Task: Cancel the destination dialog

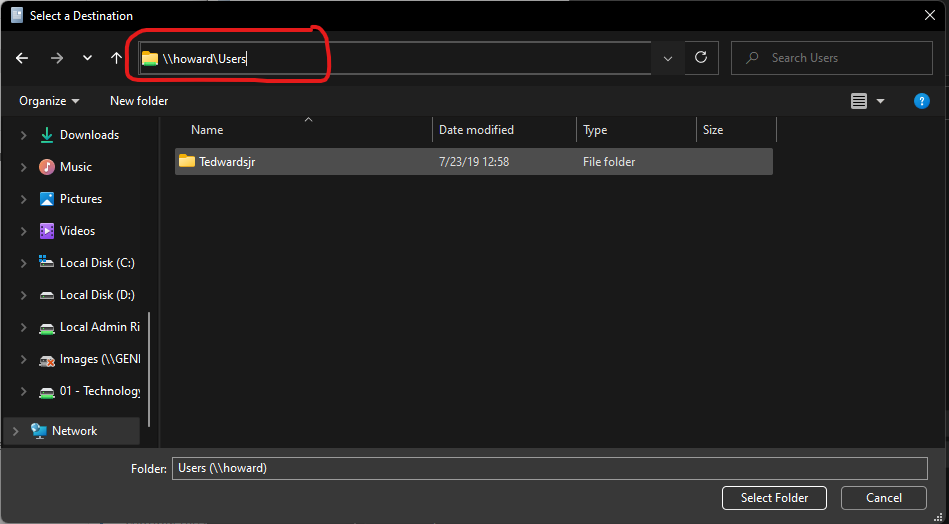Action: [x=883, y=498]
